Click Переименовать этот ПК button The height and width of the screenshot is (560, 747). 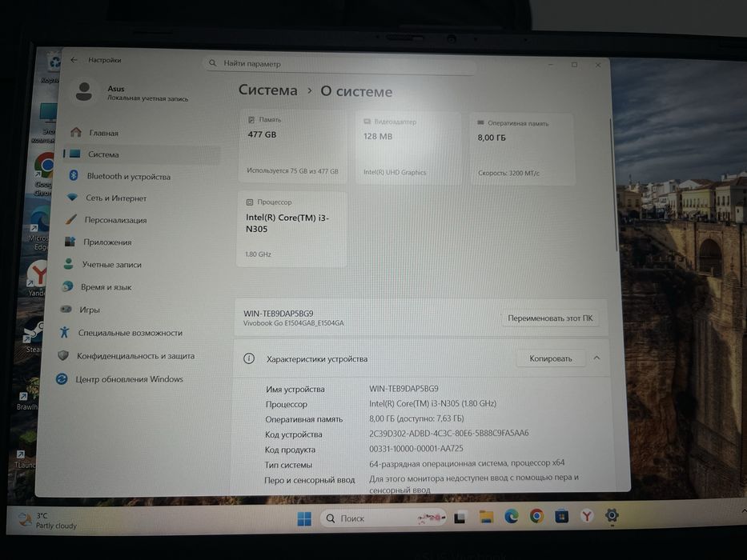(550, 318)
